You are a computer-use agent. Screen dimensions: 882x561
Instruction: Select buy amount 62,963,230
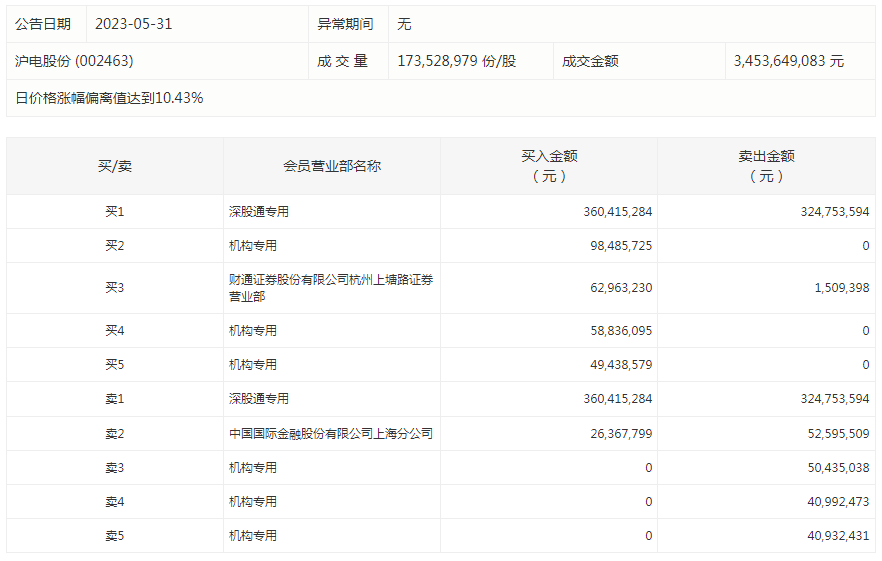coord(617,288)
